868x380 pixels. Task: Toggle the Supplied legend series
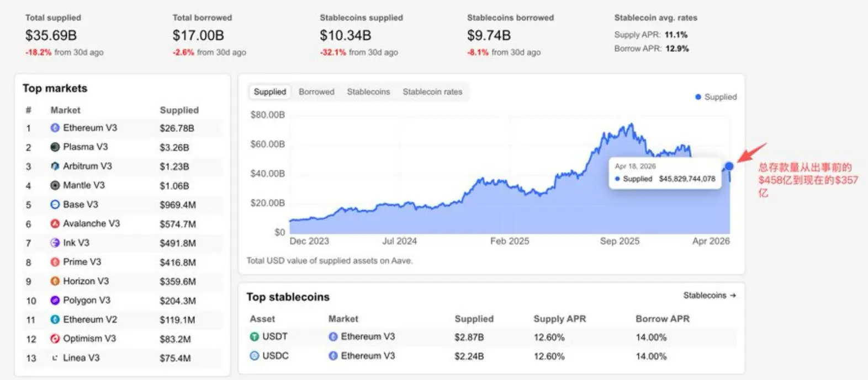pyautogui.click(x=716, y=97)
